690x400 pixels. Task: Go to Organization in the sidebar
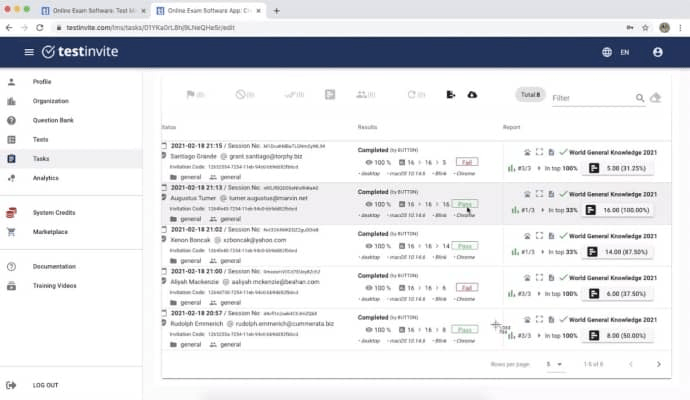point(71,101)
